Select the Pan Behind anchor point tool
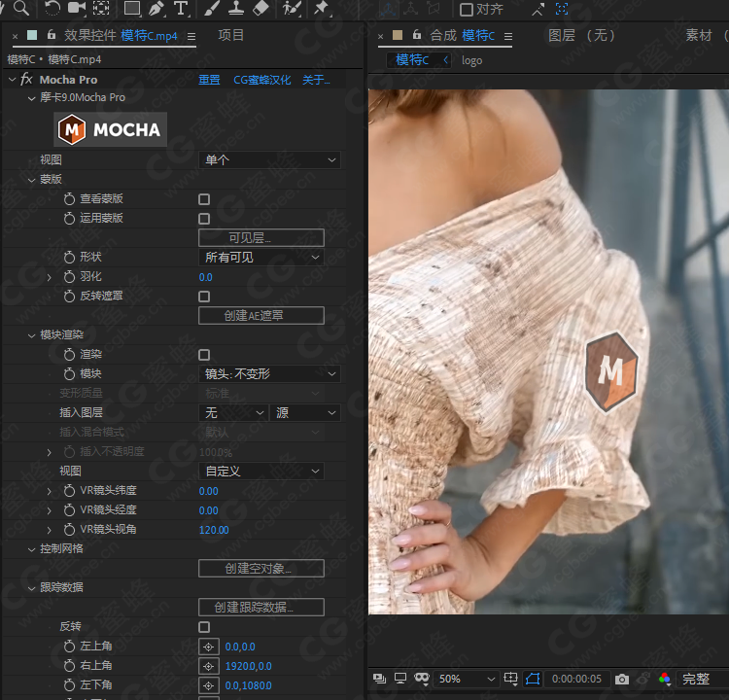The width and height of the screenshot is (729, 700). 101,8
